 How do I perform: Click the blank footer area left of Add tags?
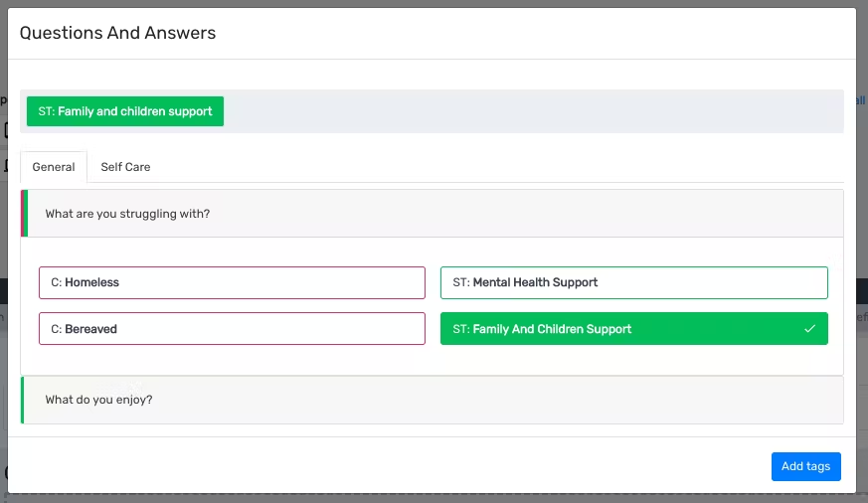398,466
